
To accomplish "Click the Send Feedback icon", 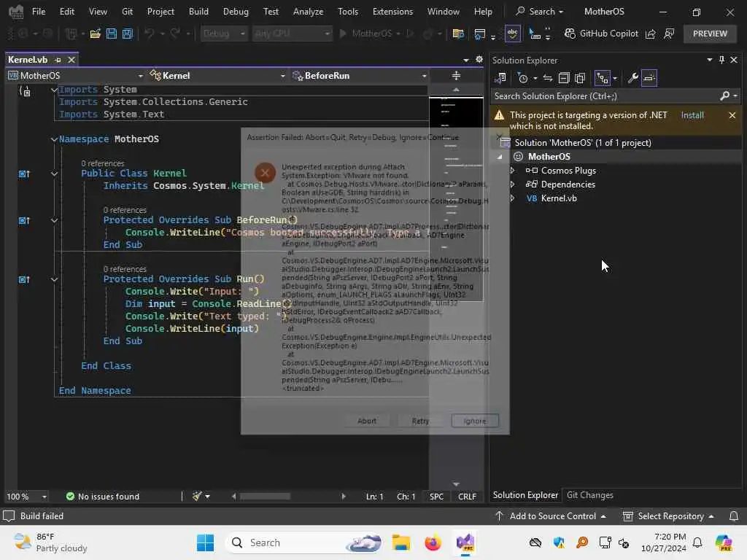I will (x=669, y=34).
